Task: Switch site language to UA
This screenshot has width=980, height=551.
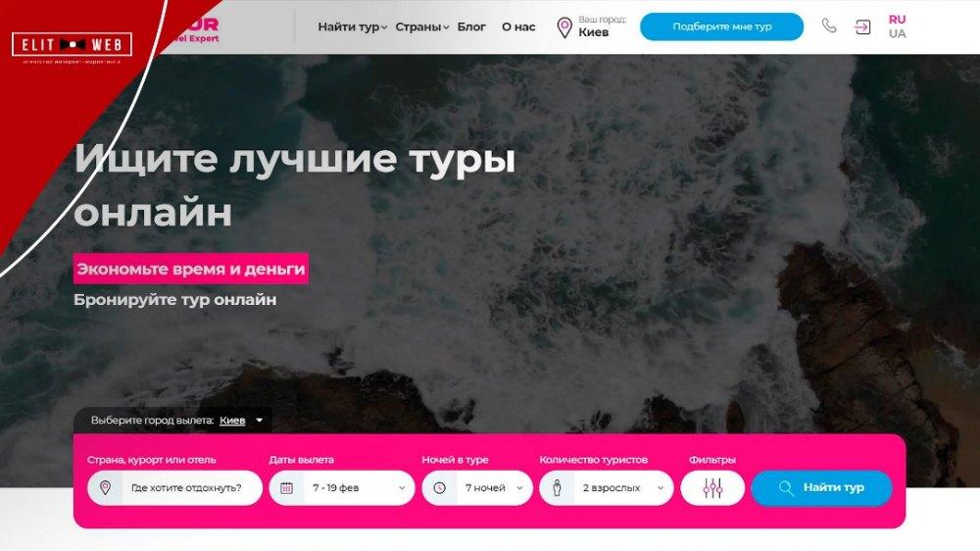Action: [897, 33]
